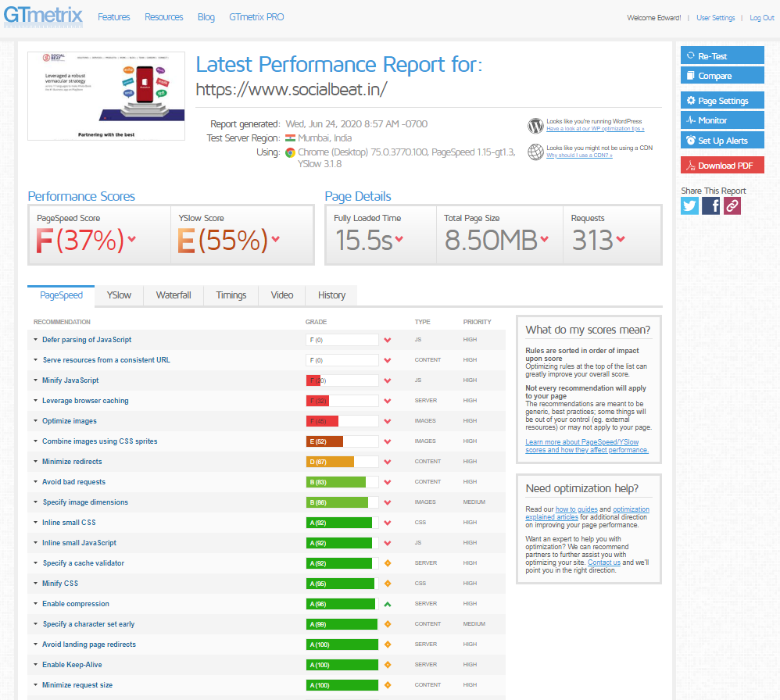Click red trend arrow for Defer parsing of JavaScript

point(388,340)
